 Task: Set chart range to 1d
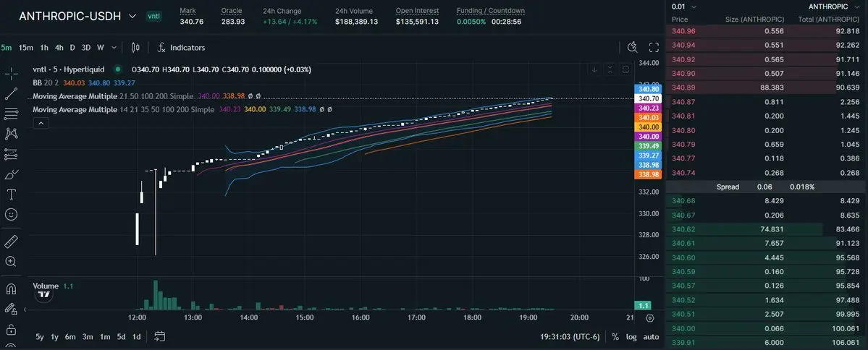click(136, 337)
